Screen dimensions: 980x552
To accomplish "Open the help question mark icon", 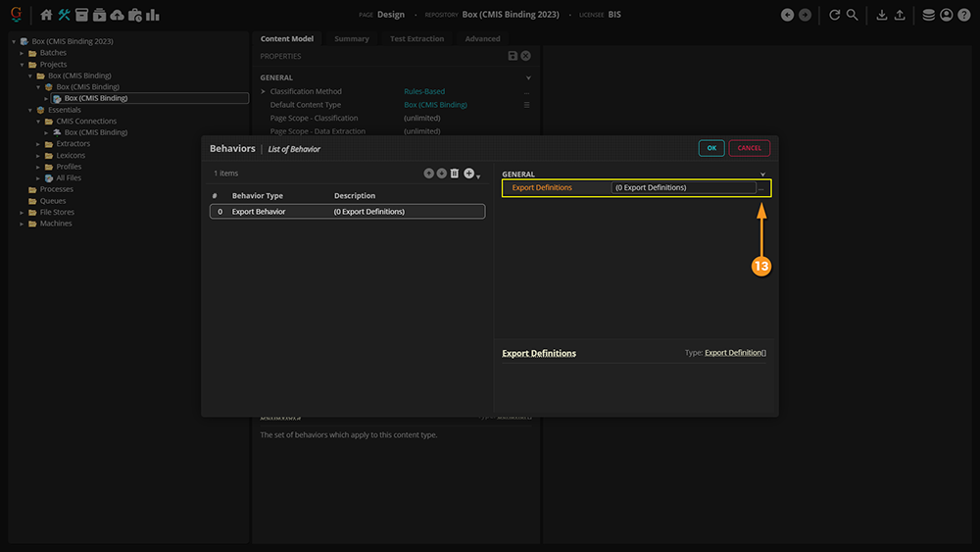I will 963,15.
